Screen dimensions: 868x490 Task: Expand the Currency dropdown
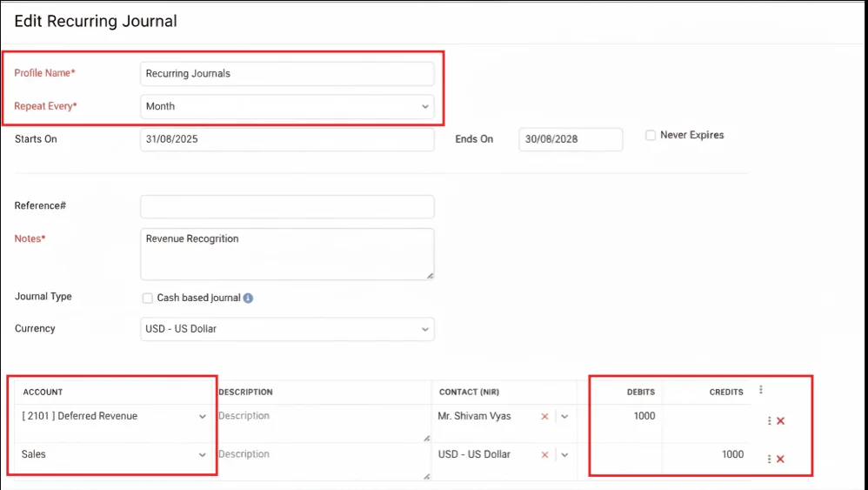(287, 329)
